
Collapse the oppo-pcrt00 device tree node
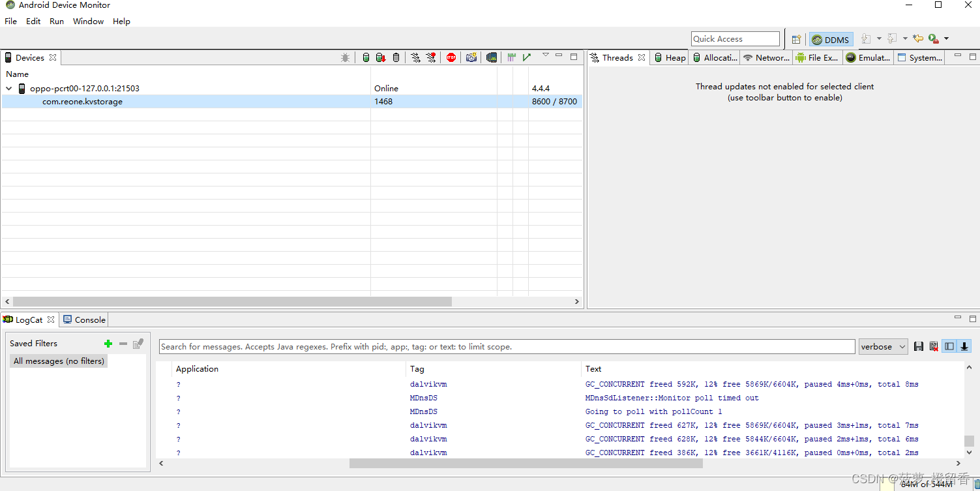click(9, 89)
